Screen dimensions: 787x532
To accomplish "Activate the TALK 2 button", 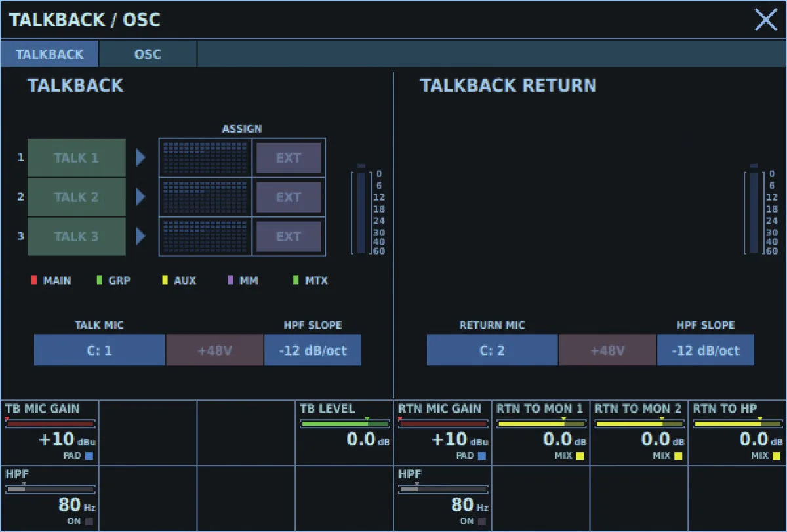I will coord(77,197).
